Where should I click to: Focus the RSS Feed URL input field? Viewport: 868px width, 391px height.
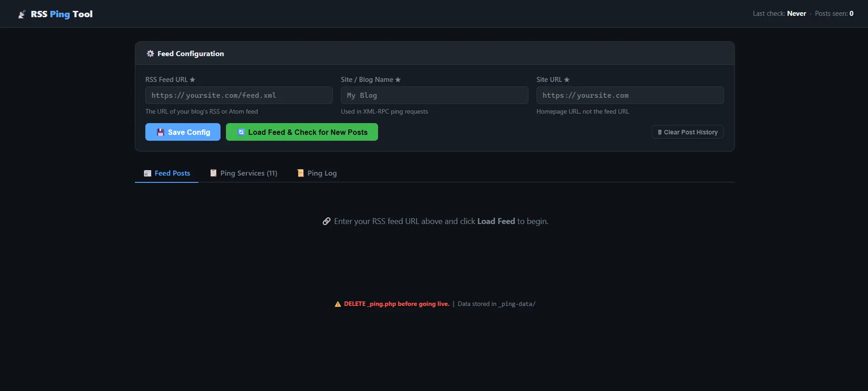[x=239, y=95]
